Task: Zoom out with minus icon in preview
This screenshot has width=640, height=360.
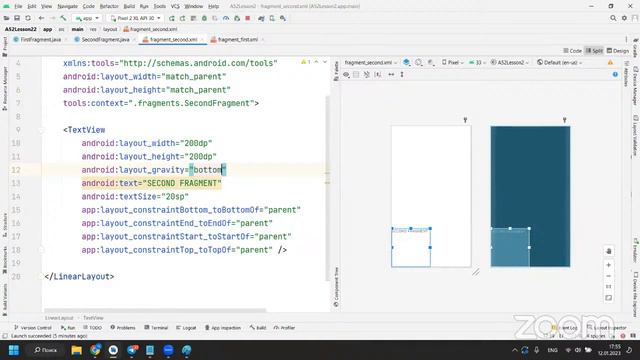Action: pos(609,276)
